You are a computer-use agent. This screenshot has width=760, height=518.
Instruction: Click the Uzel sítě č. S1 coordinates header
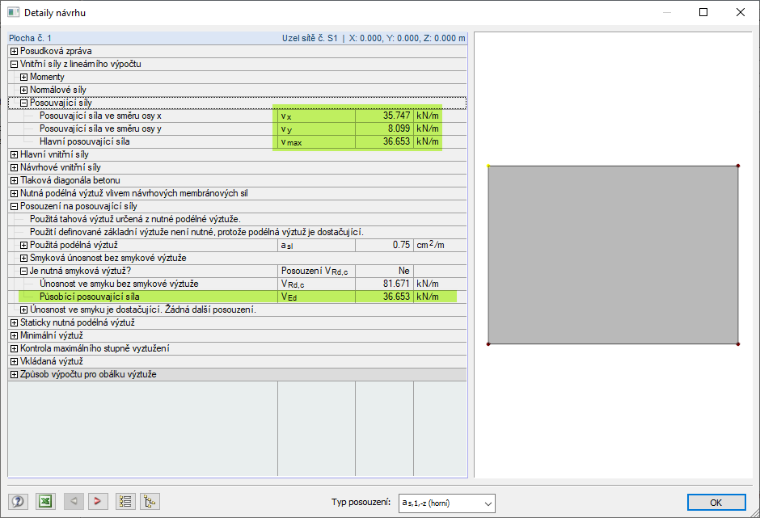point(373,38)
